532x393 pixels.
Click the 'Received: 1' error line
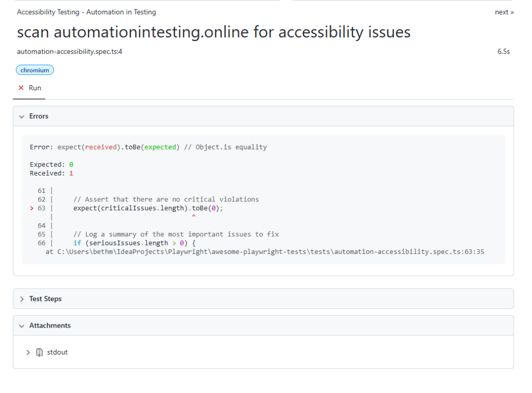[51, 173]
